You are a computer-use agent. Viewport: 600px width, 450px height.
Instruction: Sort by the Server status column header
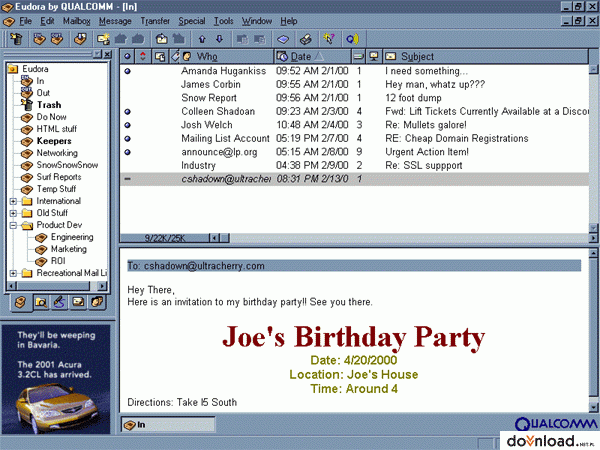[374, 57]
